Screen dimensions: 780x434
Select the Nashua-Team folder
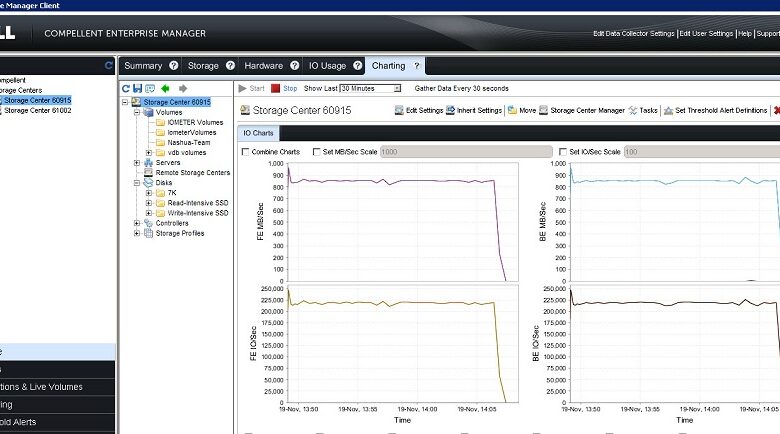[189, 142]
